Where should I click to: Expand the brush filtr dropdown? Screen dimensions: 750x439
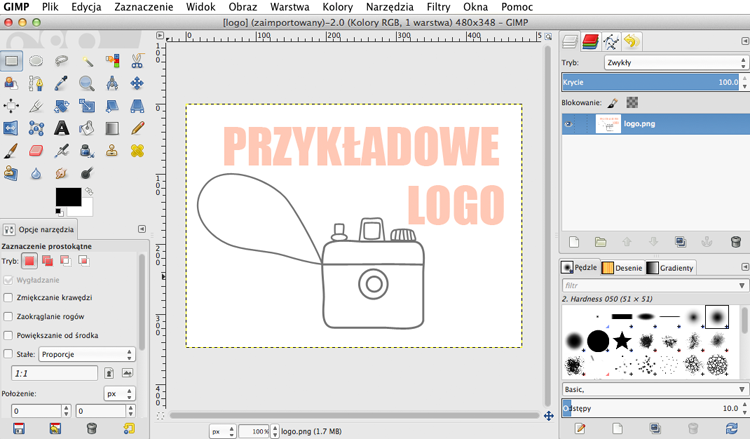tap(741, 285)
